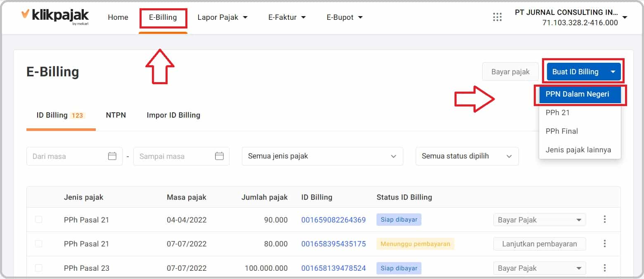This screenshot has width=644, height=279.
Task: Select the checkbox for the 80.000 billing row
Action: [x=38, y=244]
